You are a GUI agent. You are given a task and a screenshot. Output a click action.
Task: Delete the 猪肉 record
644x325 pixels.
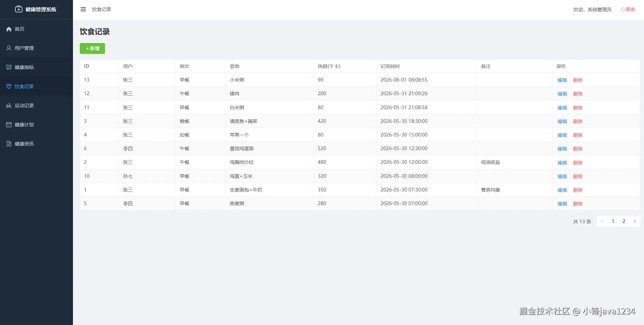tap(578, 94)
